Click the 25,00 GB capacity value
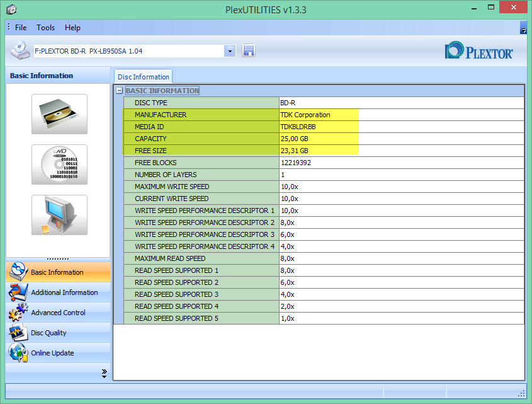The height and width of the screenshot is (404, 532). click(295, 139)
